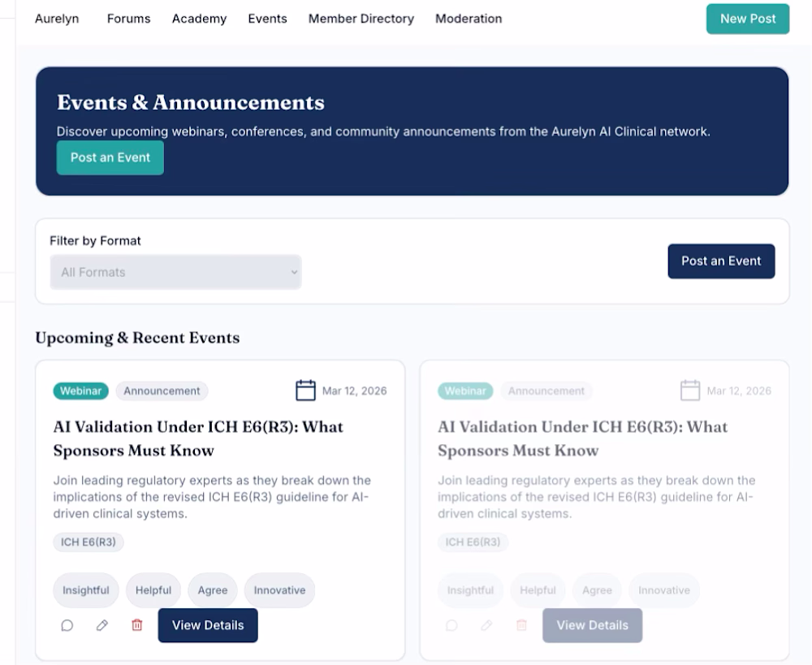The width and height of the screenshot is (812, 665).
Task: Go to the Aurelyn home link
Action: (x=57, y=19)
